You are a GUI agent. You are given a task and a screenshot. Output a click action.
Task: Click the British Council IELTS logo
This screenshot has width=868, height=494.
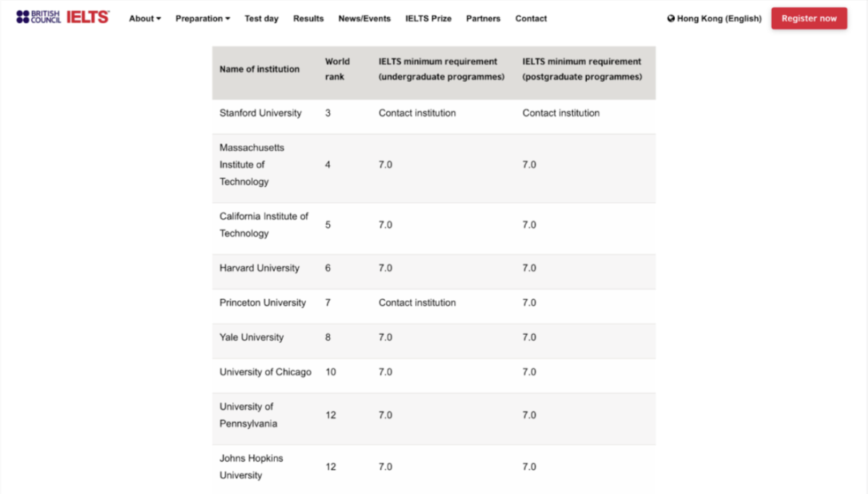[62, 17]
